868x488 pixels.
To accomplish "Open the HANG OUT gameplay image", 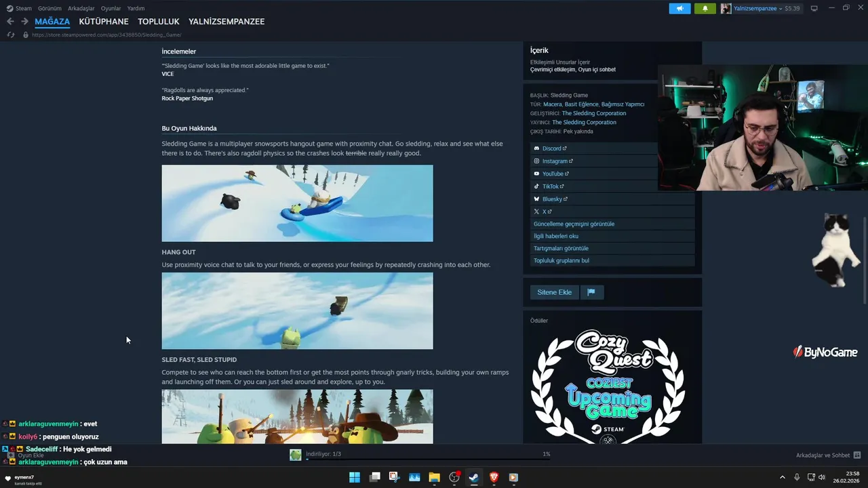I will (297, 311).
